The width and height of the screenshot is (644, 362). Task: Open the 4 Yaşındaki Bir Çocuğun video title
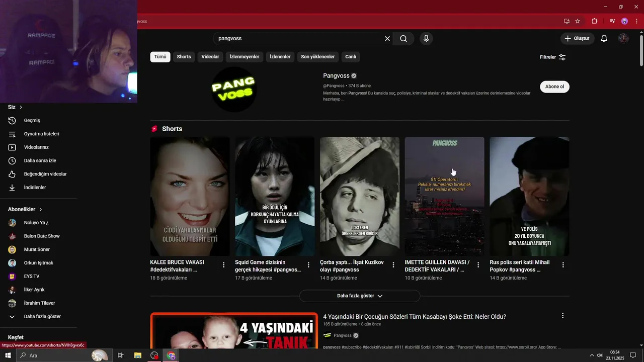tap(415, 317)
